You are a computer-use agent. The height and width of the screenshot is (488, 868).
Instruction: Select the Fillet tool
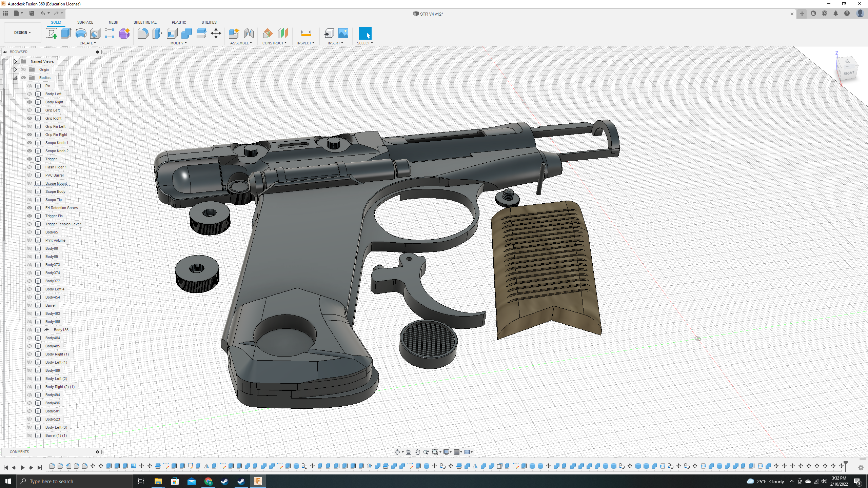[143, 33]
